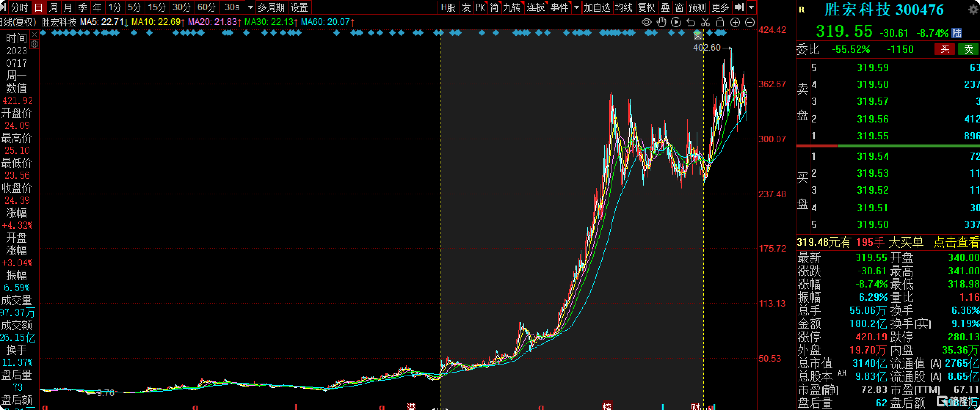Switch to the 分时 intraday tab
This screenshot has width=980, height=410.
[x=19, y=7]
